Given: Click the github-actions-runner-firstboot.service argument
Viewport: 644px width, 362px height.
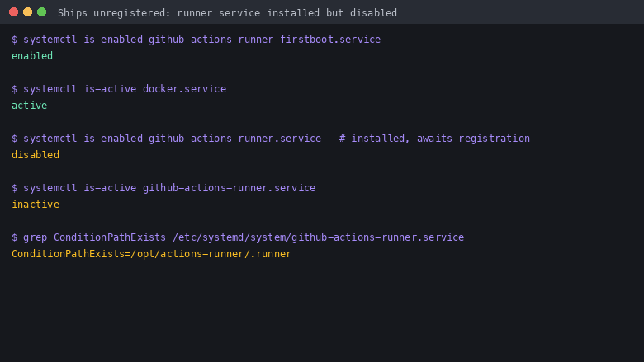Looking at the screenshot, I should [x=264, y=40].
